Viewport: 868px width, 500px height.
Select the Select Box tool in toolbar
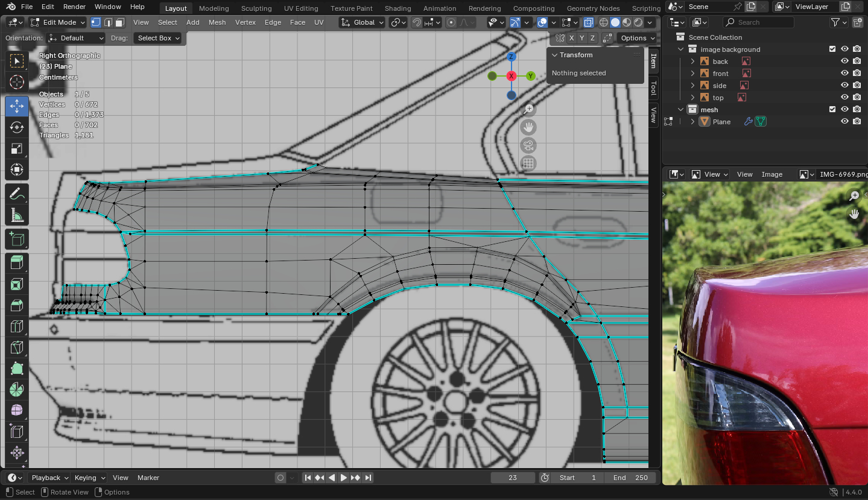click(x=17, y=61)
